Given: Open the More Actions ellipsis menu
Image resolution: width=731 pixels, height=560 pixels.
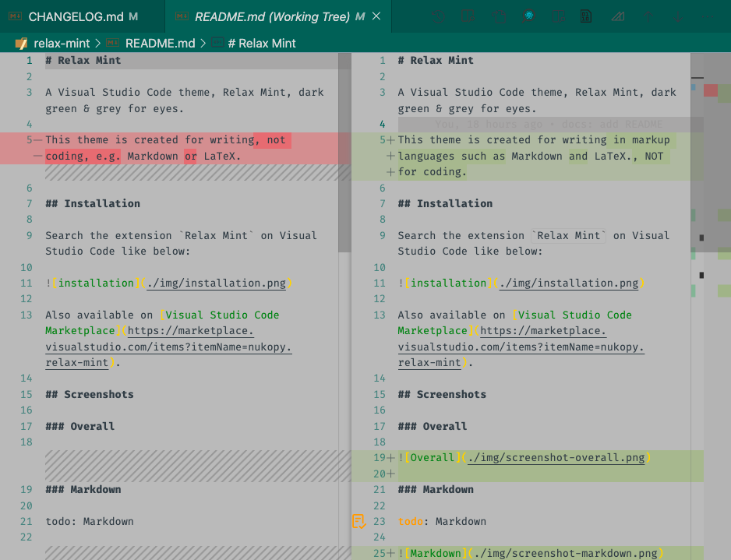Looking at the screenshot, I should pos(707,17).
